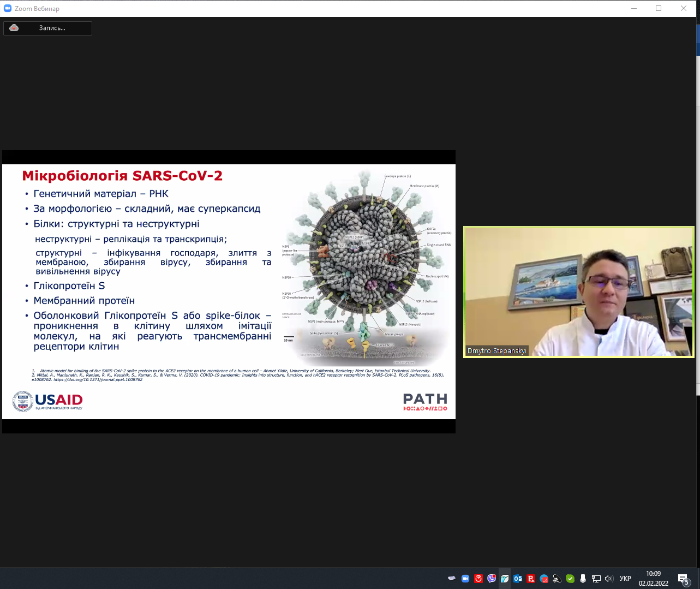Open the satellite dish tray icon
Image resolution: width=700 pixels, height=589 pixels.
(x=557, y=579)
